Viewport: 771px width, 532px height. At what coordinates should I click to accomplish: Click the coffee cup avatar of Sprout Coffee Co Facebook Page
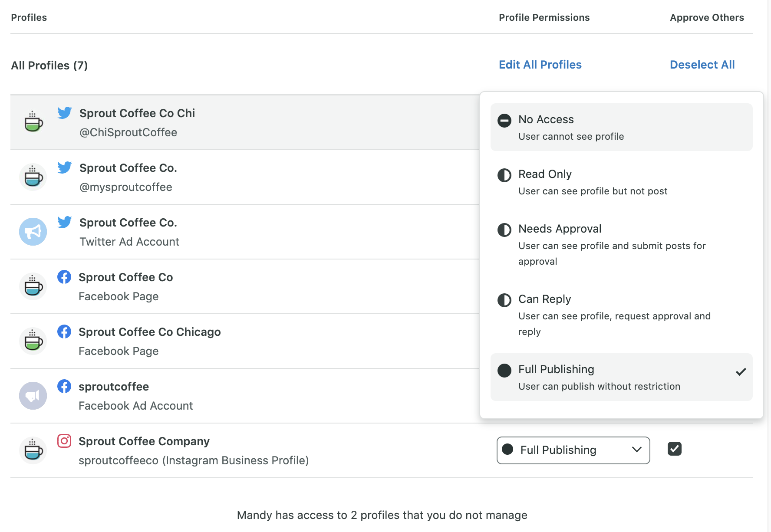tap(33, 286)
